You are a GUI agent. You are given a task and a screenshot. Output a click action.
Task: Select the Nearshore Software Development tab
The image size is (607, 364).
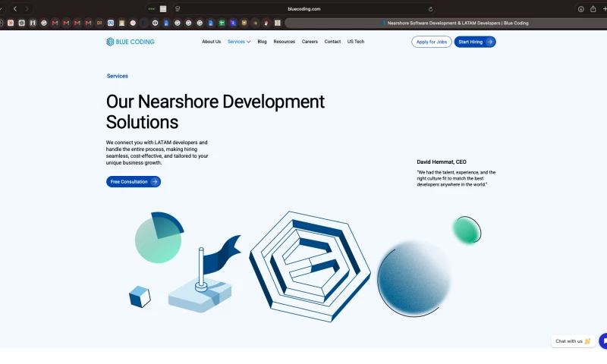(x=446, y=23)
